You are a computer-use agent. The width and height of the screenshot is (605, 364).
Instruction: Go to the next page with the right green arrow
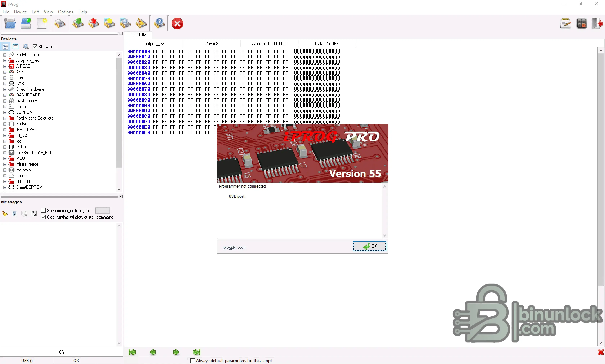click(x=176, y=352)
